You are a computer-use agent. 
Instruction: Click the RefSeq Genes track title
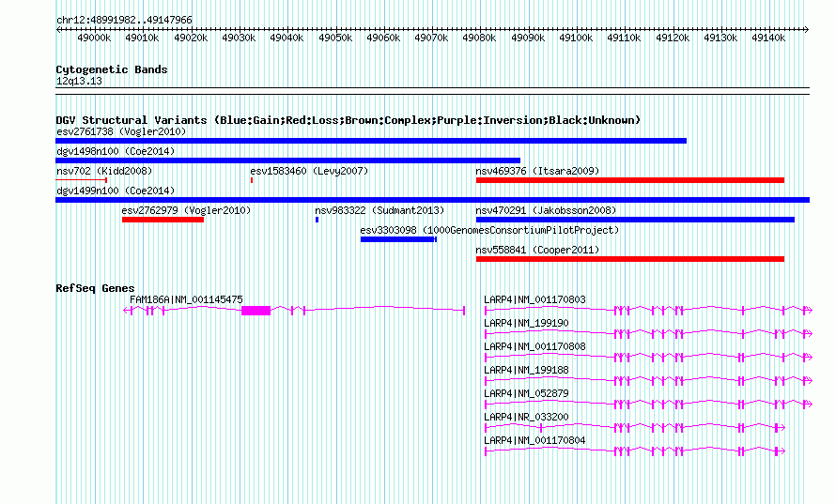tap(95, 288)
